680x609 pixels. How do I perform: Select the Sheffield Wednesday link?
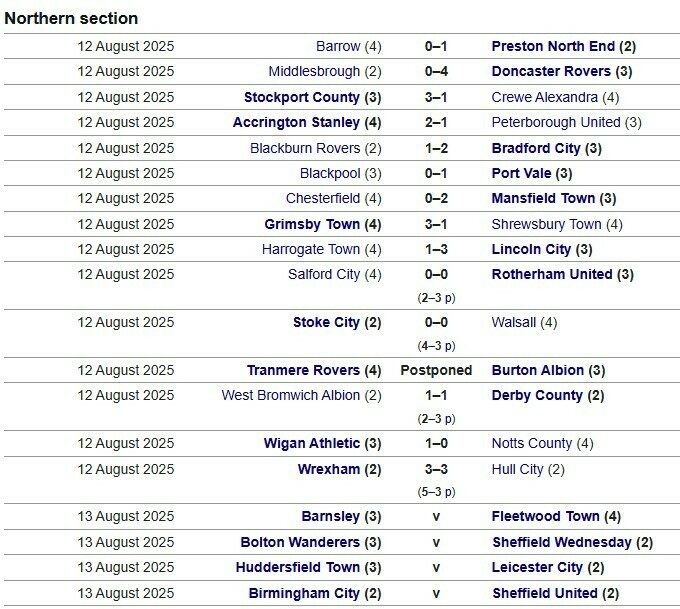tap(561, 542)
